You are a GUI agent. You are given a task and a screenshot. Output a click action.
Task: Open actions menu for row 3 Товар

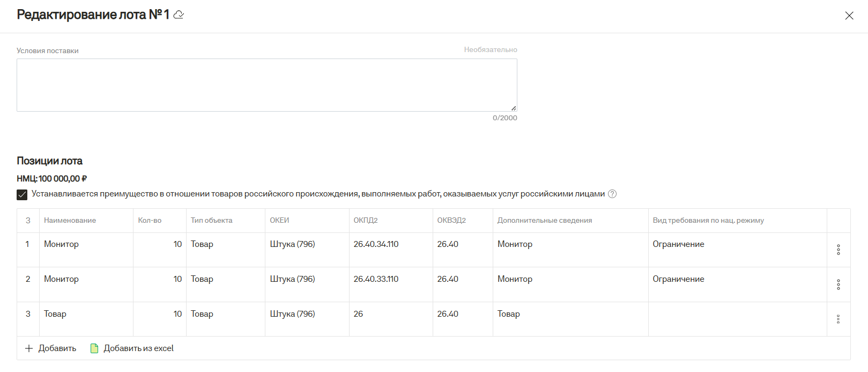click(x=838, y=319)
